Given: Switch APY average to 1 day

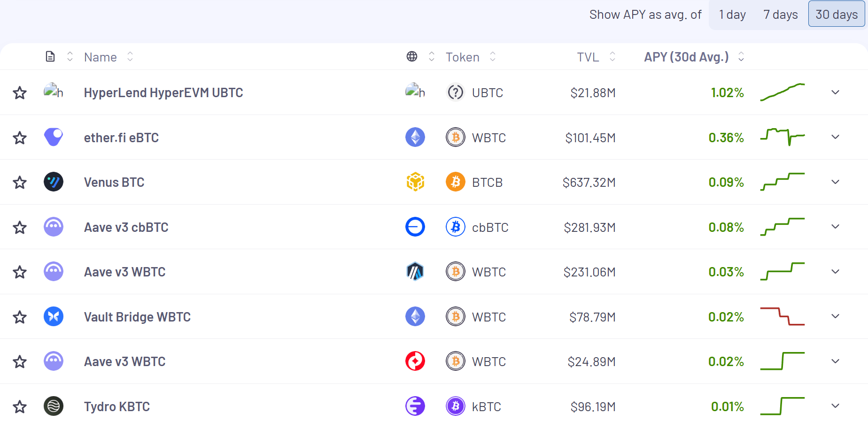Looking at the screenshot, I should point(732,15).
